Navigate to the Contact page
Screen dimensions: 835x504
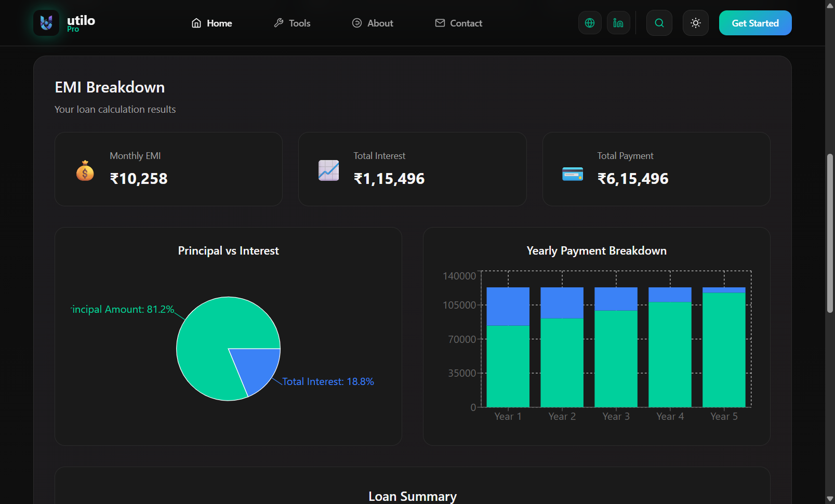click(458, 23)
